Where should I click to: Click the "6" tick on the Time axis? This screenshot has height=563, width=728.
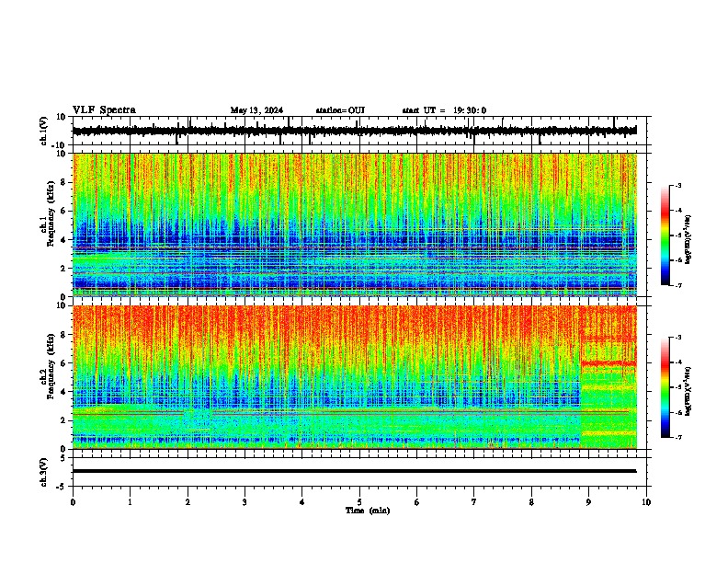(x=417, y=502)
